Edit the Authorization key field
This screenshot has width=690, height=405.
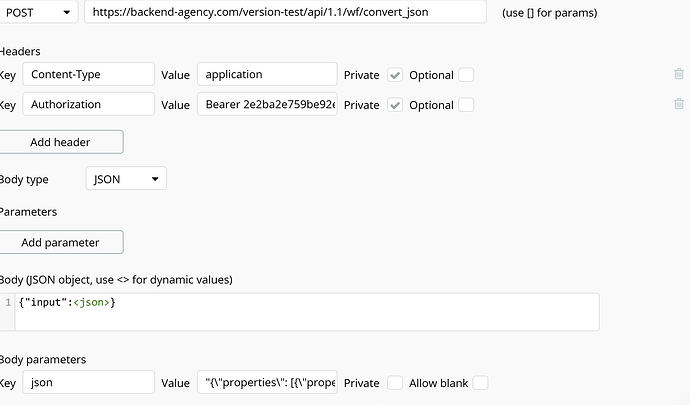88,104
